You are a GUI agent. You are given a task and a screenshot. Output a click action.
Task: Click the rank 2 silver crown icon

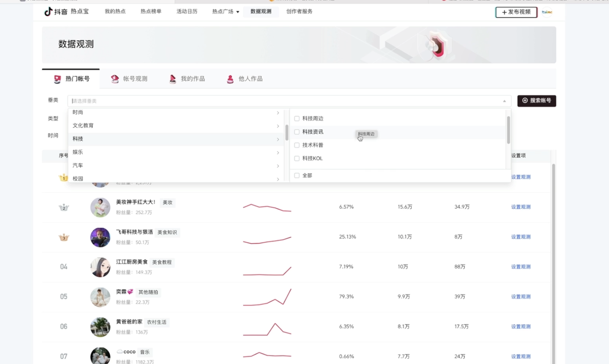click(x=64, y=208)
